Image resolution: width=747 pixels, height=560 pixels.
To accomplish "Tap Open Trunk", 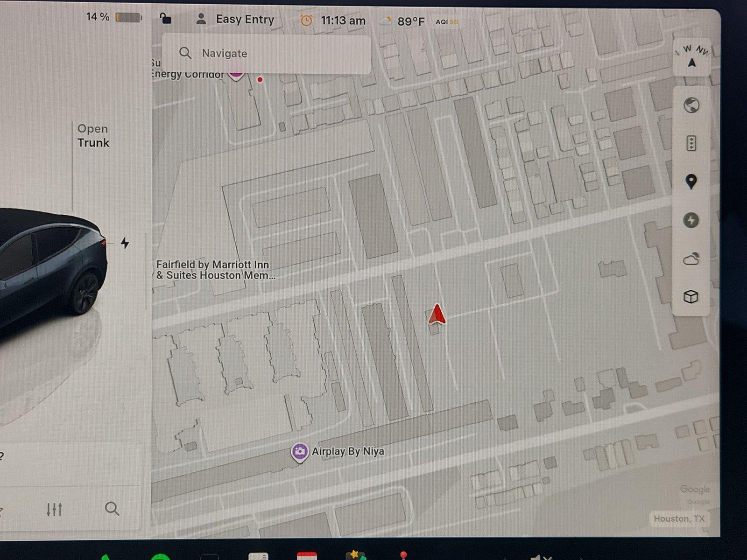I will (x=93, y=136).
